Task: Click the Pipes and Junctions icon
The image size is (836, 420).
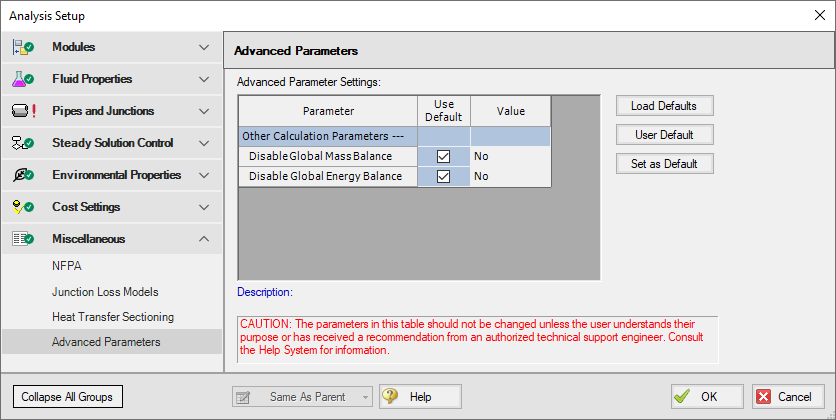Action: point(22,111)
